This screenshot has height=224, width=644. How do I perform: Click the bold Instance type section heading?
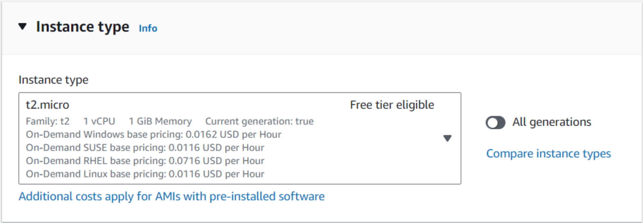tap(83, 27)
